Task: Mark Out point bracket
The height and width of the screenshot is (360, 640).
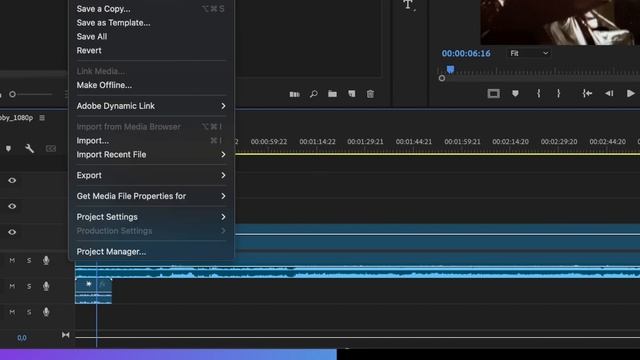Action: (558, 93)
